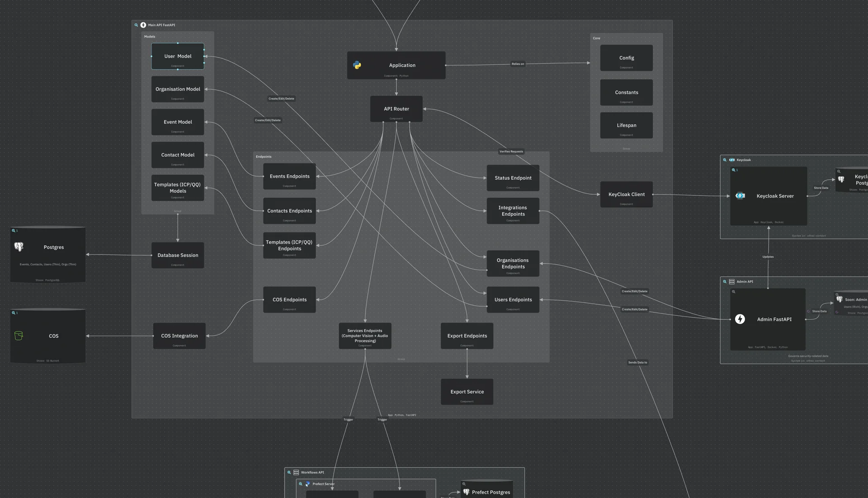Click the Python logo on the Application node
This screenshot has height=498, width=868.
(357, 65)
